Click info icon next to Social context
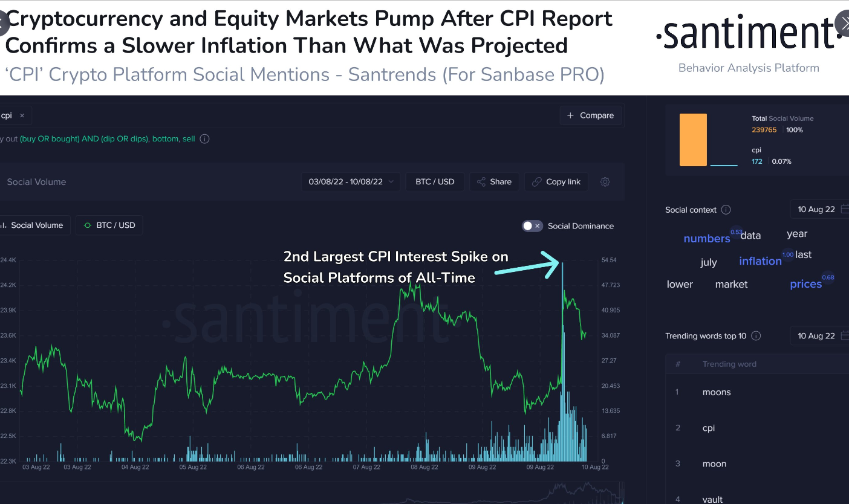Image resolution: width=849 pixels, height=504 pixels. [x=726, y=210]
